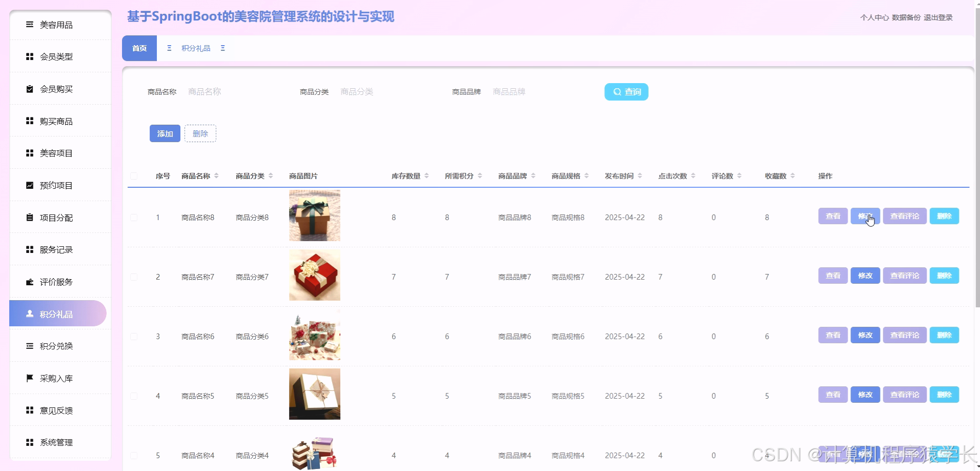The height and width of the screenshot is (471, 980).
Task: Sort by 评论数 column arrows
Action: 739,176
